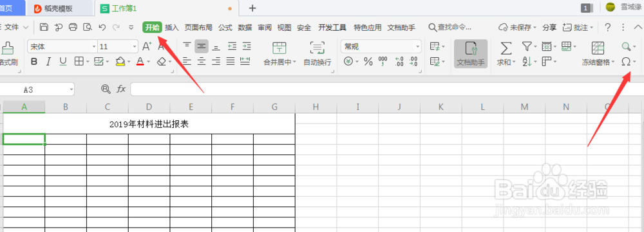This screenshot has width=644, height=232.
Task: Click the Print icon
Action: coord(73,28)
